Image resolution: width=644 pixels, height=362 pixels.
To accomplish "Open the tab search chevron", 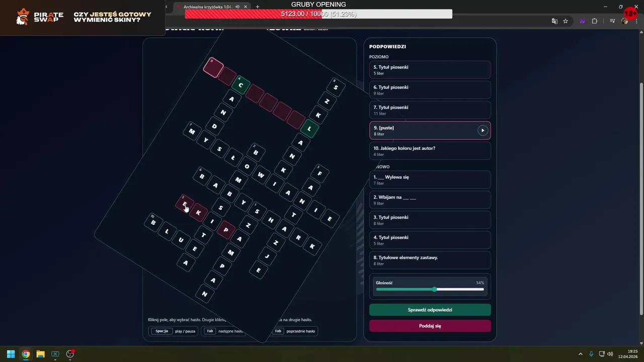I will (167, 7).
